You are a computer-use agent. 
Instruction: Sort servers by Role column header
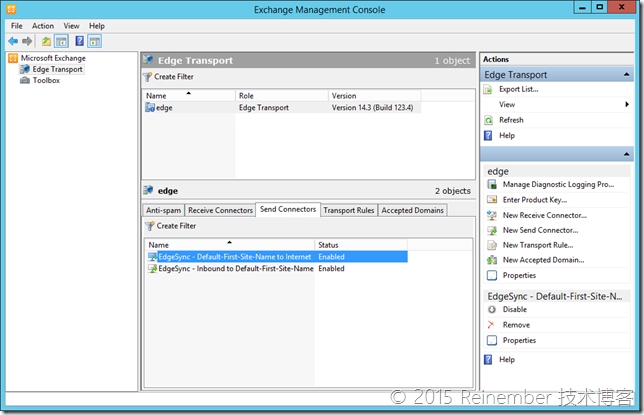click(282, 96)
